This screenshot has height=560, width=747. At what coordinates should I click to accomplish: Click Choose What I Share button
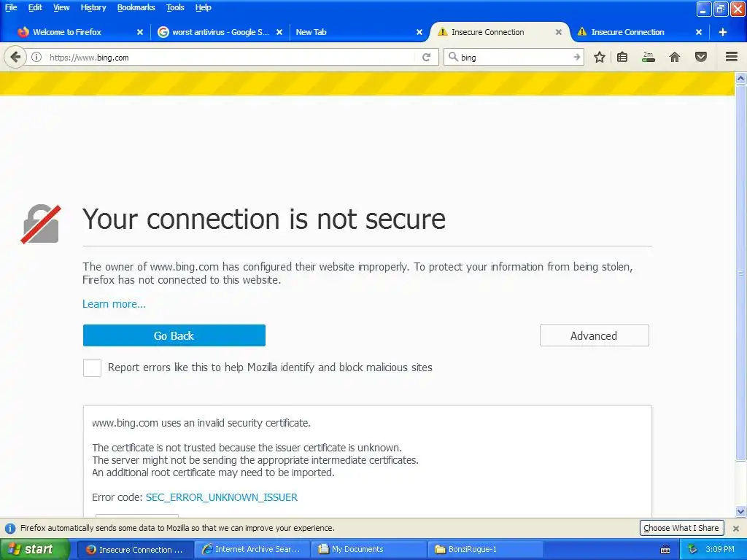click(681, 528)
